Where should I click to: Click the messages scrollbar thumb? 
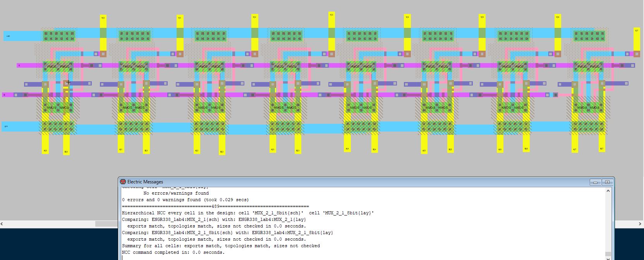pyautogui.click(x=608, y=254)
